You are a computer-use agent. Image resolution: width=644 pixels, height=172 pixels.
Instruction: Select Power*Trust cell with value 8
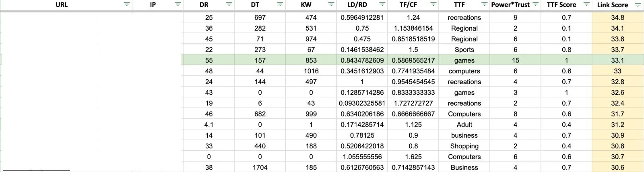(515, 114)
